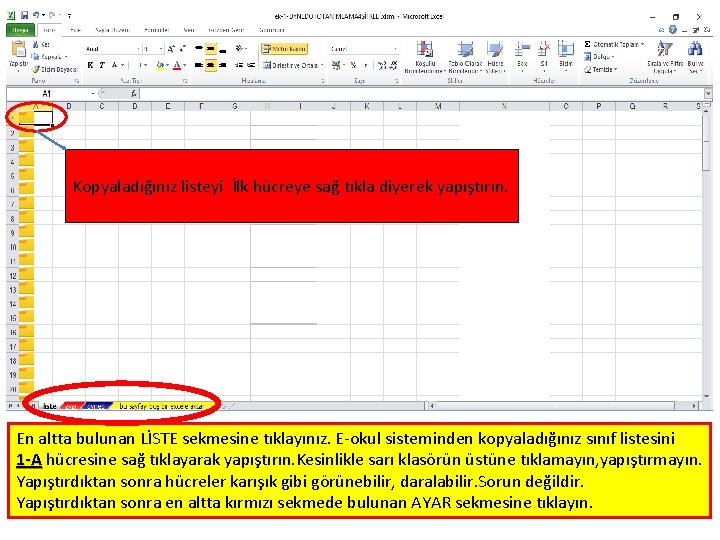Click the increase indent icon
The image size is (720, 540).
coord(251,65)
